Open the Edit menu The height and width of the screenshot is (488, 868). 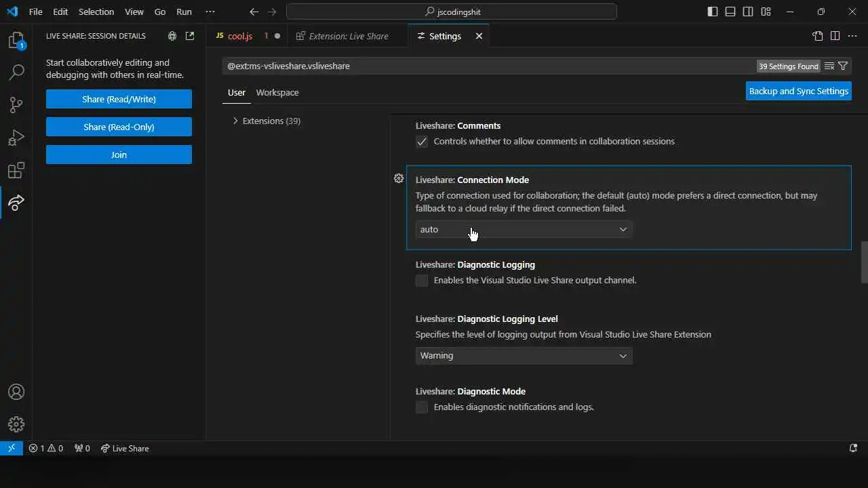tap(60, 12)
